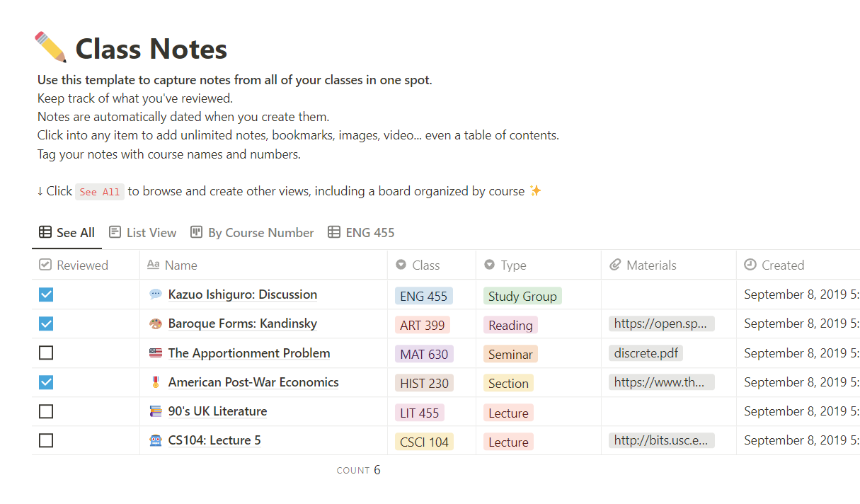Click the green Study Group tag
This screenshot has height=504, width=860.
coord(522,295)
